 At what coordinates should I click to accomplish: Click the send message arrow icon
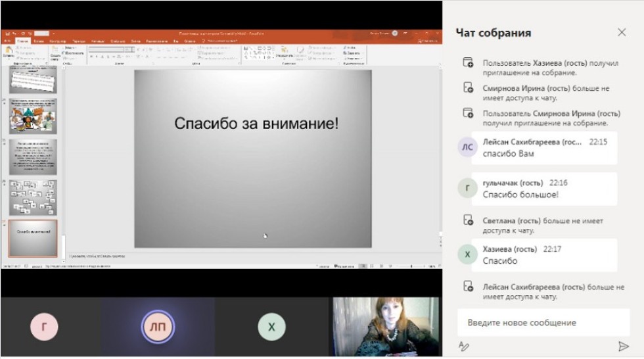pos(623,346)
